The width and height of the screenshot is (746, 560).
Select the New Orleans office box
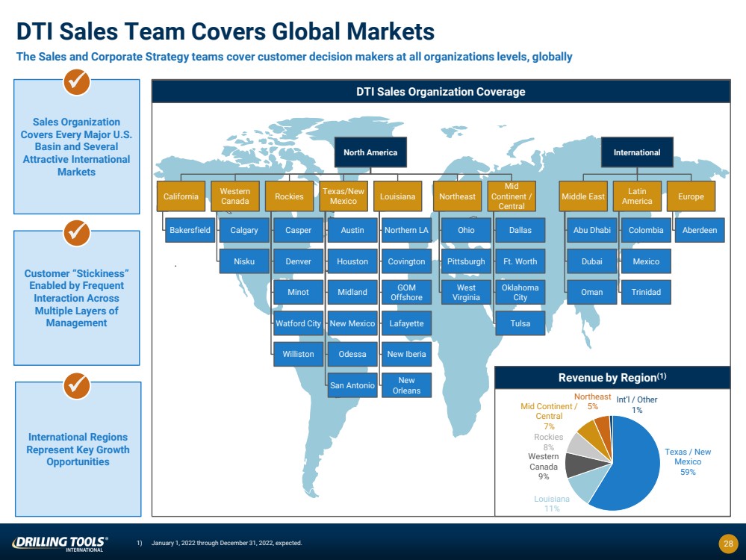407,385
